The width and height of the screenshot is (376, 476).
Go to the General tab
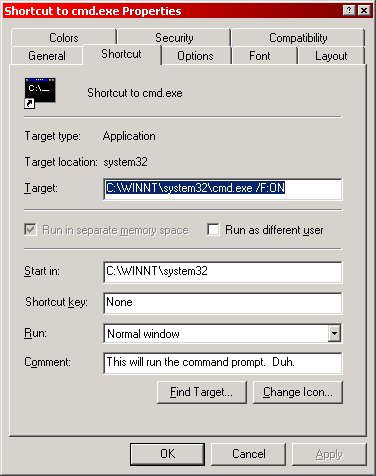(47, 55)
